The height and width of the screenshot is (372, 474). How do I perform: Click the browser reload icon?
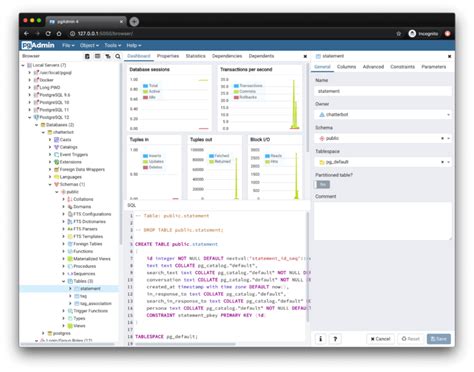pyautogui.click(x=48, y=33)
